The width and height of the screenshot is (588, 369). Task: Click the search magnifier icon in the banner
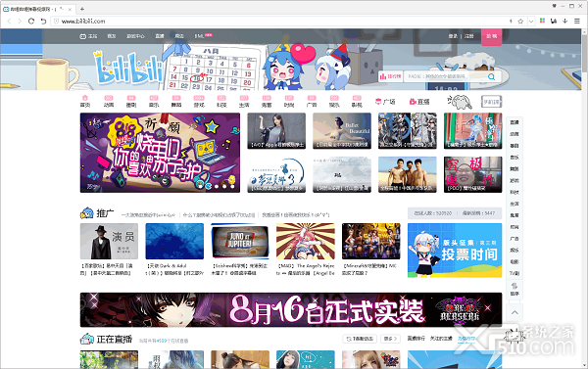tap(491, 76)
